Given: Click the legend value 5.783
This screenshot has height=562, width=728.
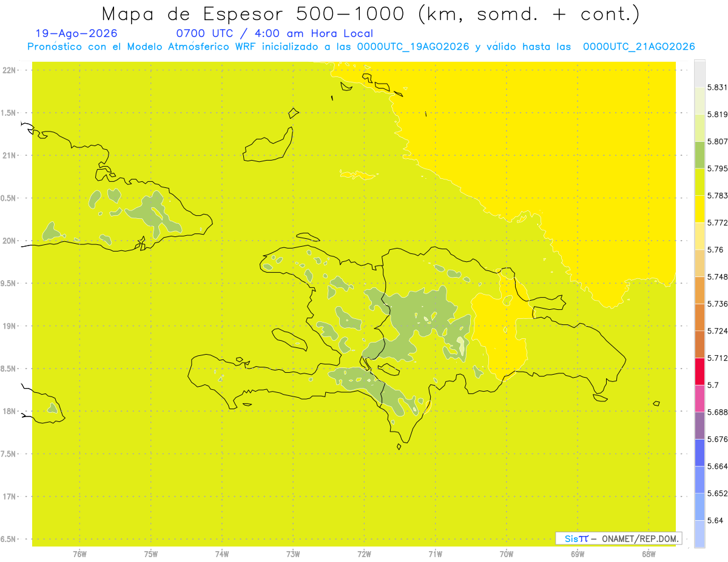Looking at the screenshot, I should (718, 195).
